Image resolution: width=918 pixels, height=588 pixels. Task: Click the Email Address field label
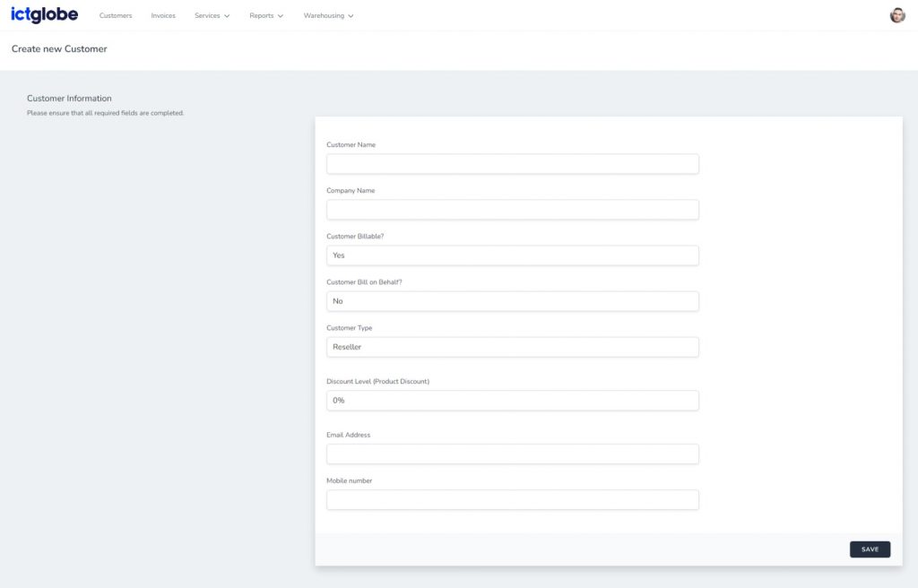[x=348, y=436]
